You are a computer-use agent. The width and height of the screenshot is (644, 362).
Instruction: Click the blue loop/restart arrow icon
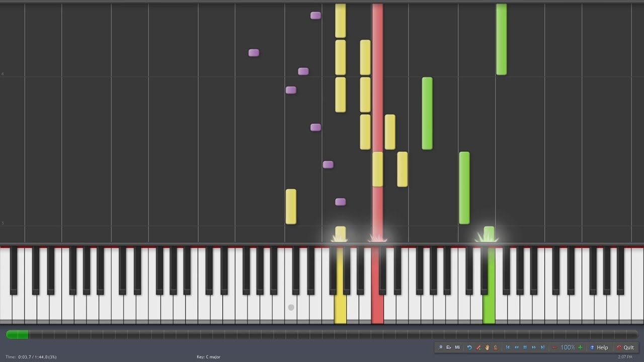click(x=469, y=347)
